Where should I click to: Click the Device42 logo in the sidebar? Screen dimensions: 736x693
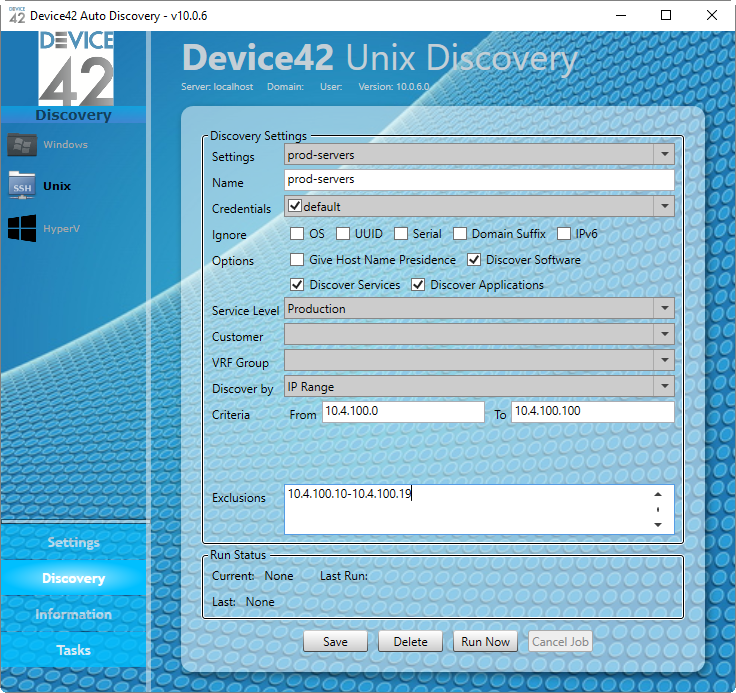click(x=76, y=69)
